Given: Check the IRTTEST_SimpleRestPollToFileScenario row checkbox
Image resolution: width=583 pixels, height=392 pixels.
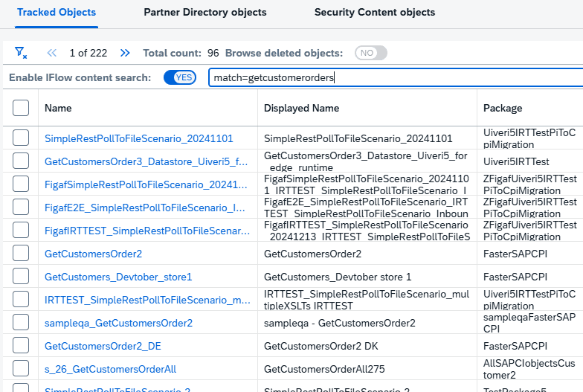Looking at the screenshot, I should 21,299.
